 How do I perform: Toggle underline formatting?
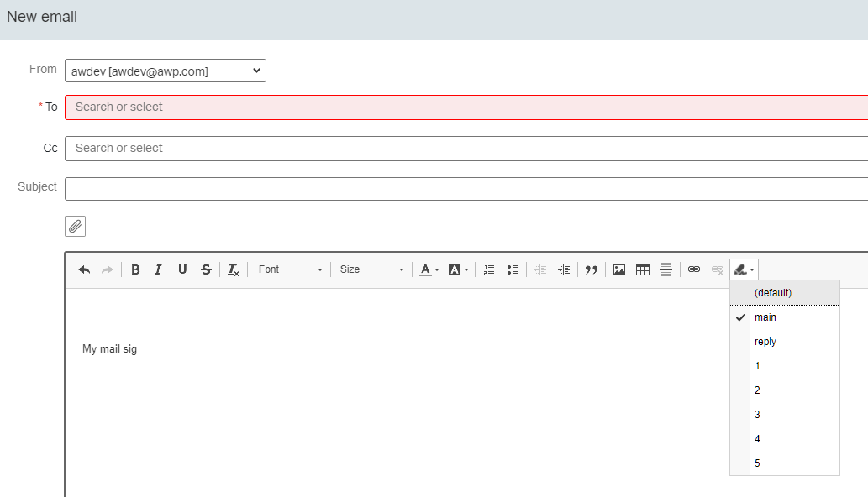(182, 269)
